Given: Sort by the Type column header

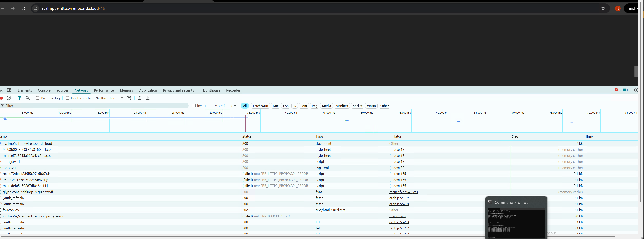Looking at the screenshot, I should [351, 136].
